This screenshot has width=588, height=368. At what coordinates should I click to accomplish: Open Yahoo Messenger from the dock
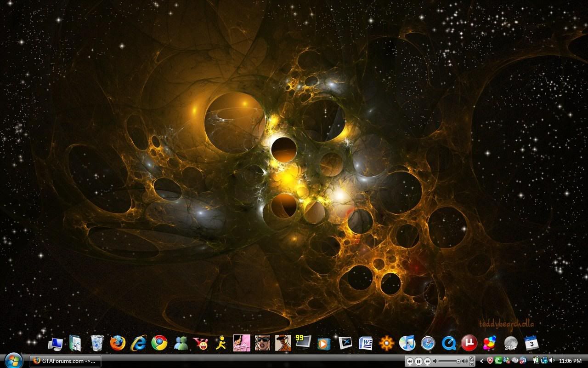pos(200,343)
